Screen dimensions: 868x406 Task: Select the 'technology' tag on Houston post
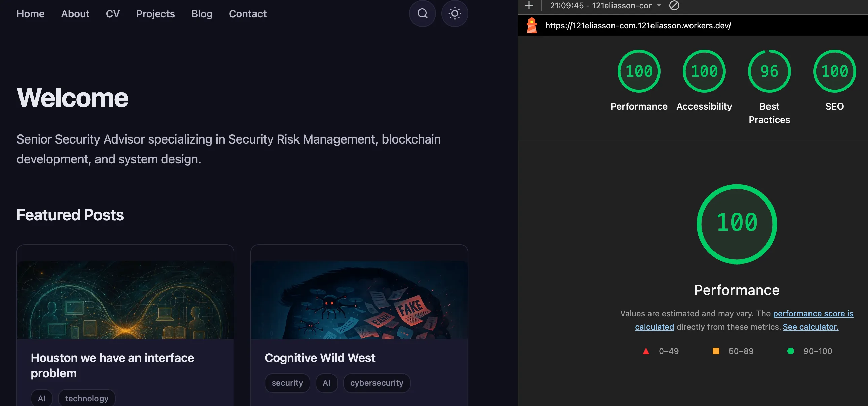[87, 398]
